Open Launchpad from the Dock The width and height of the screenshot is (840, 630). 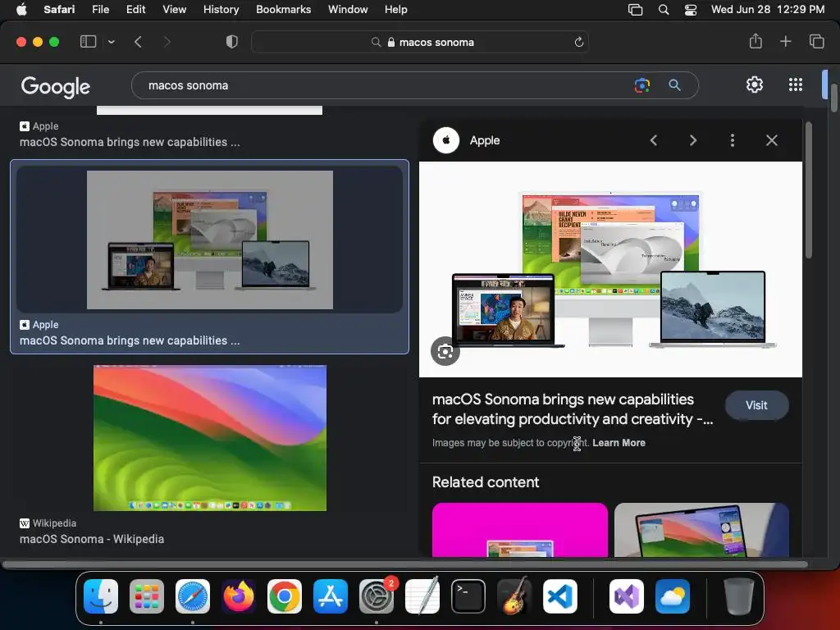click(x=147, y=596)
